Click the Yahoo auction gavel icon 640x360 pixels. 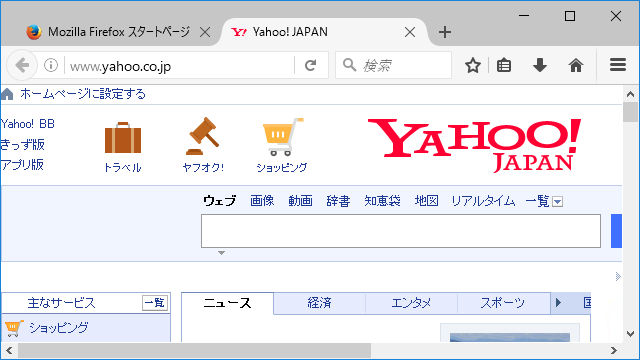203,136
